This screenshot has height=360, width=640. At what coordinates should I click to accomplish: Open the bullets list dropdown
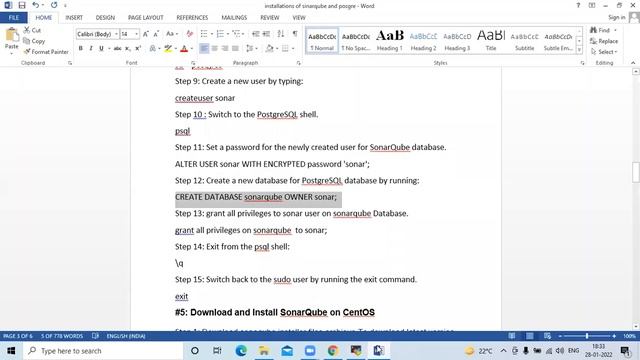(x=211, y=34)
